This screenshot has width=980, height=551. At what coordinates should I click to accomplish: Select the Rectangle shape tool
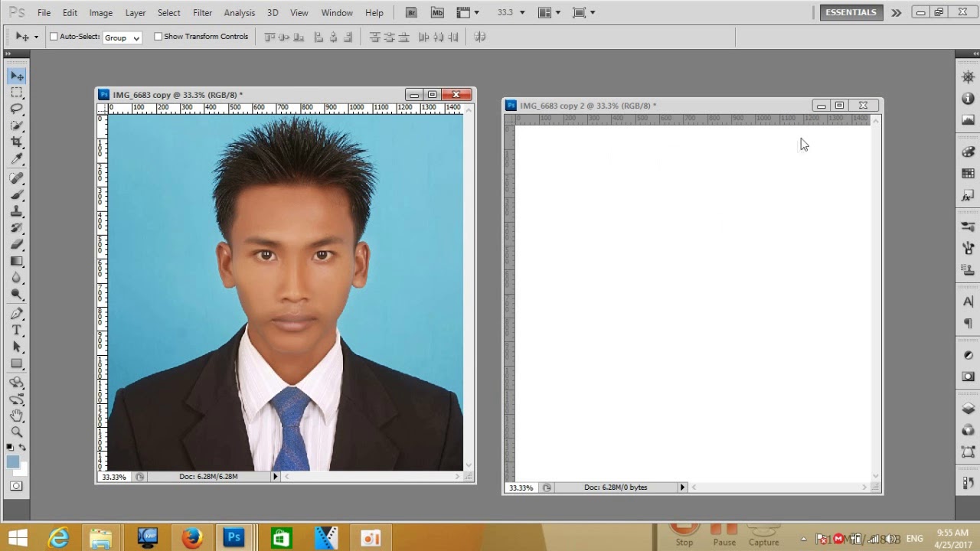17,364
